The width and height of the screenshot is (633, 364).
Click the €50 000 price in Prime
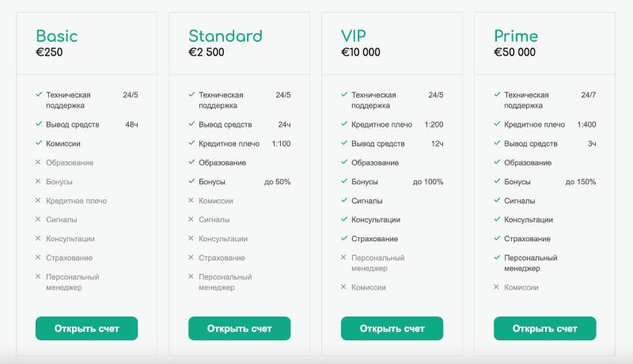pos(514,53)
